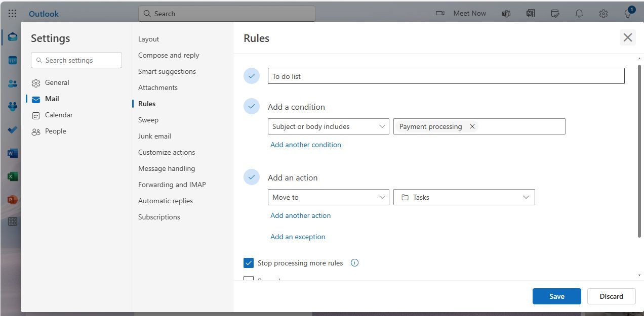Open the Calendar app in the left sidebar
This screenshot has height=316, width=644.
[12, 60]
